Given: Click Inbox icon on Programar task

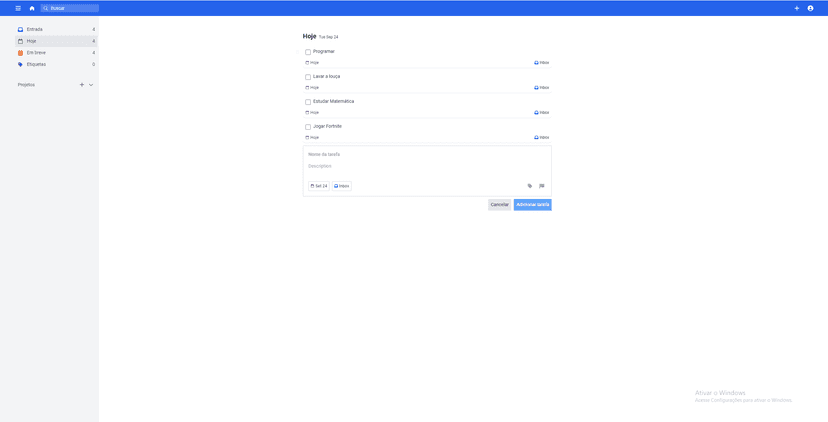Looking at the screenshot, I should [537, 63].
